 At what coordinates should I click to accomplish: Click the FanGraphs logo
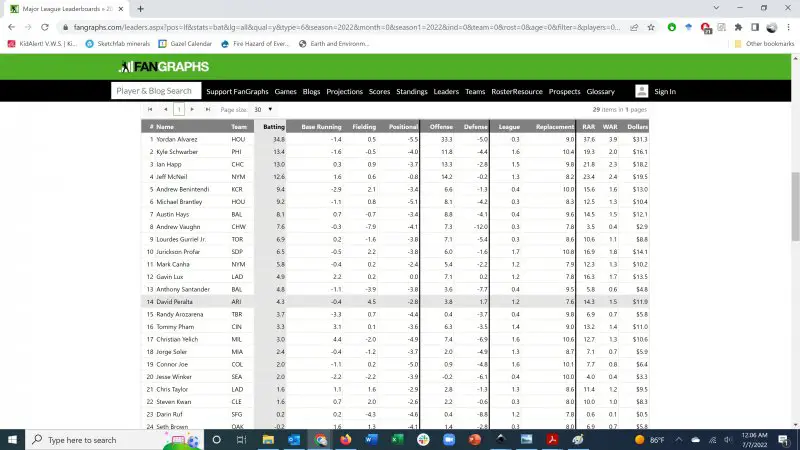tap(164, 67)
